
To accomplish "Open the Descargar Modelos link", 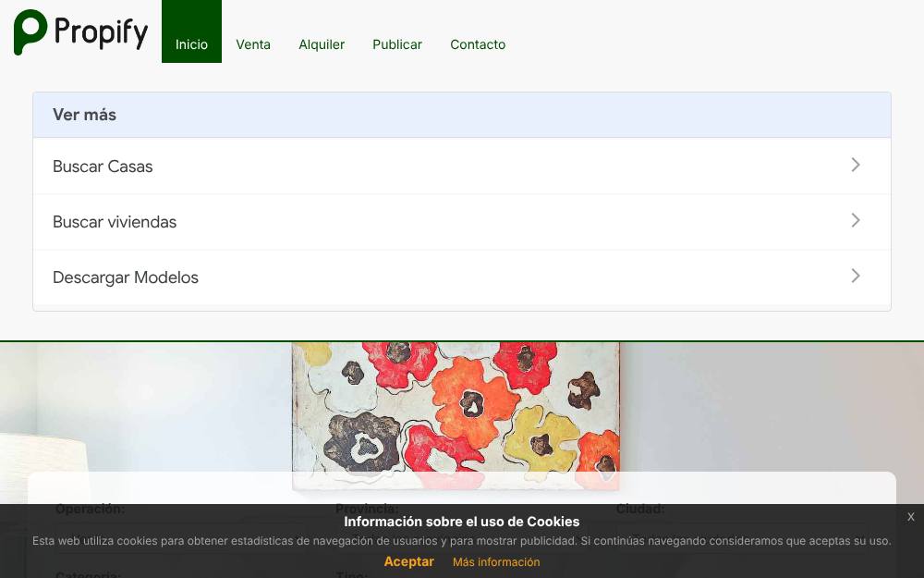I will (461, 277).
